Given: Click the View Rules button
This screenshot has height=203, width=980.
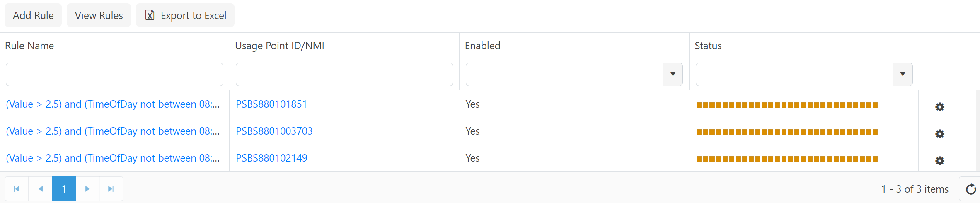Looking at the screenshot, I should (x=99, y=15).
